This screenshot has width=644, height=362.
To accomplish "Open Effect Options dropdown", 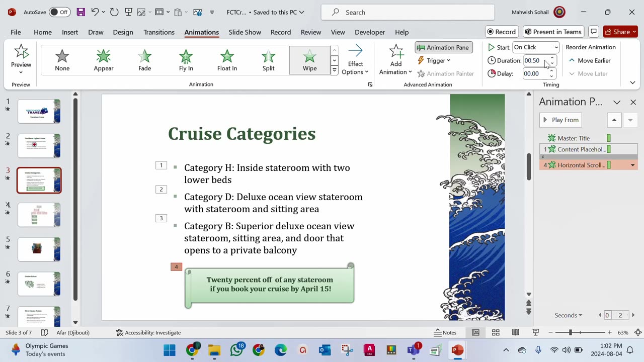I will 356,60.
